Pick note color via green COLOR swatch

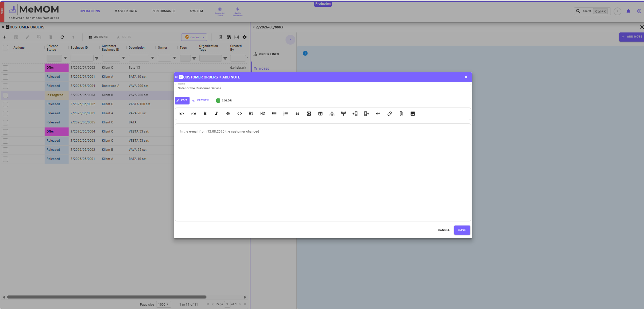218,100
